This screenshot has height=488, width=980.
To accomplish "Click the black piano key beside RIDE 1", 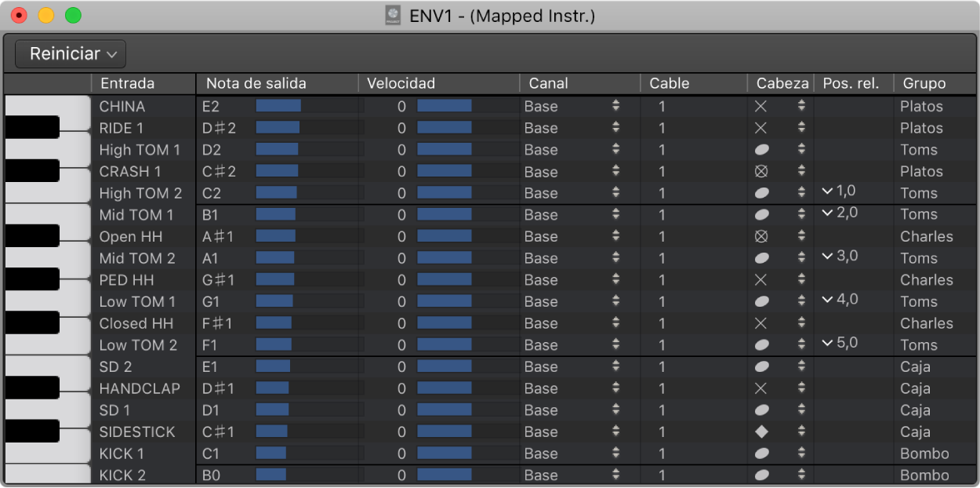I will pos(32,127).
